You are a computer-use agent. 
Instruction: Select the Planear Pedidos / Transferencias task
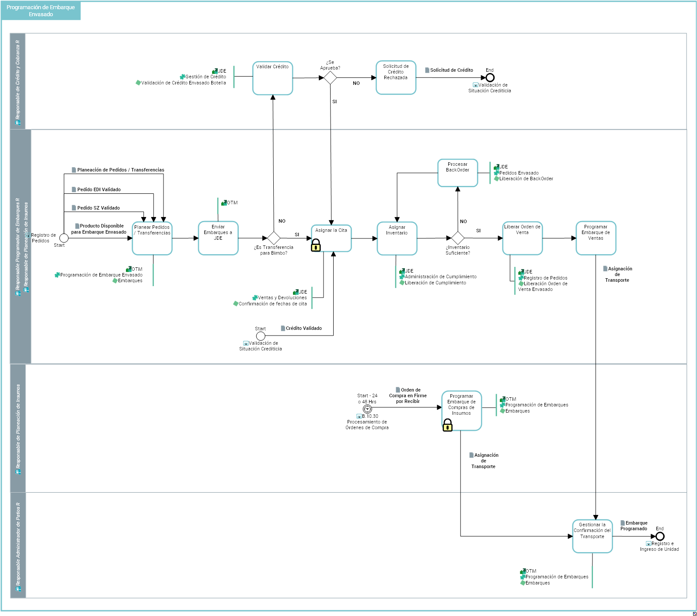152,238
